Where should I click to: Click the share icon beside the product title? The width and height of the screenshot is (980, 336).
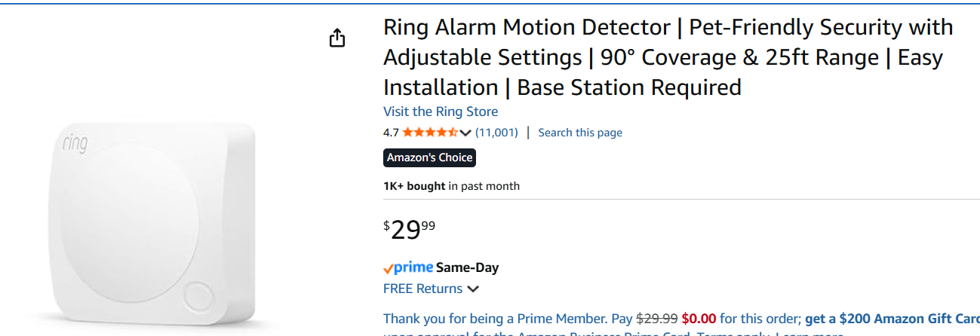337,38
